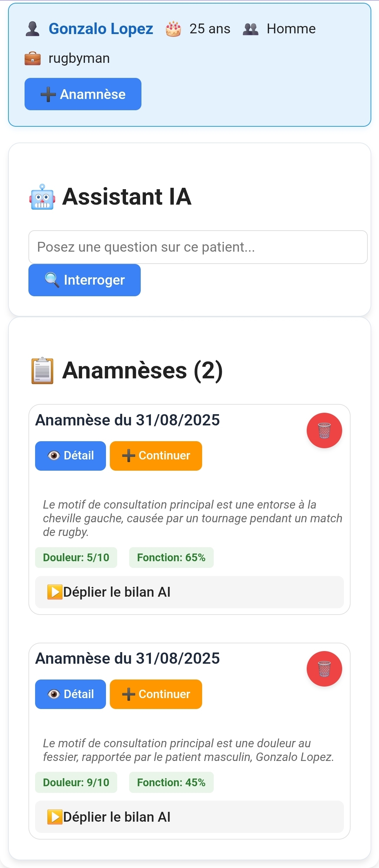Click the trash icon on the second anamnesis
Image resolution: width=379 pixels, height=868 pixels.
pos(324,669)
